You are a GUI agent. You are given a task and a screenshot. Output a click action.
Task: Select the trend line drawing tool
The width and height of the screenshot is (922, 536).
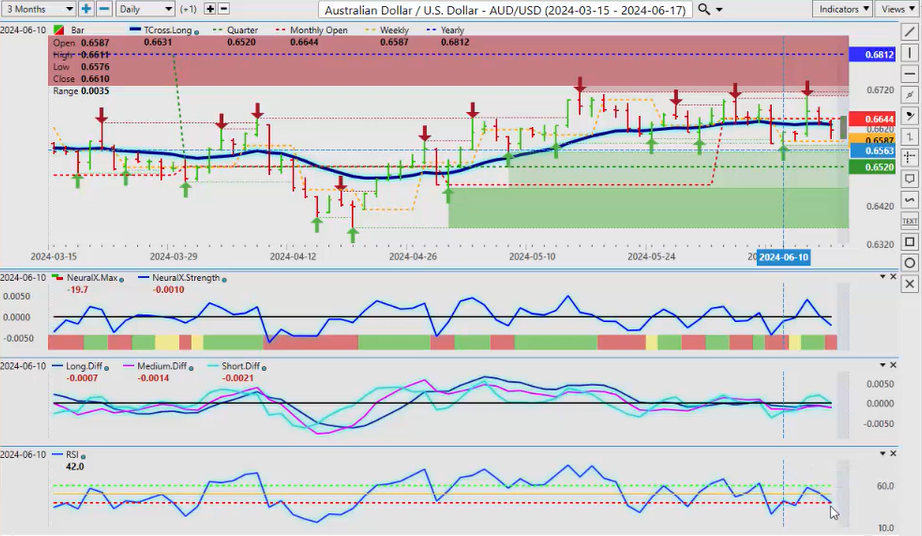[x=909, y=32]
